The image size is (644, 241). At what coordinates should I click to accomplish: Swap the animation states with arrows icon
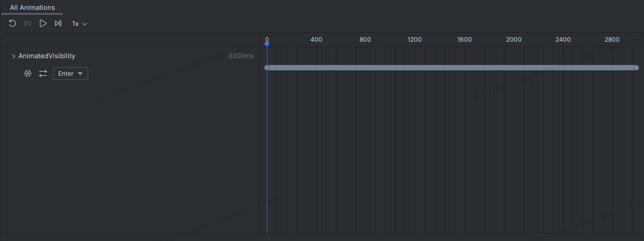43,73
